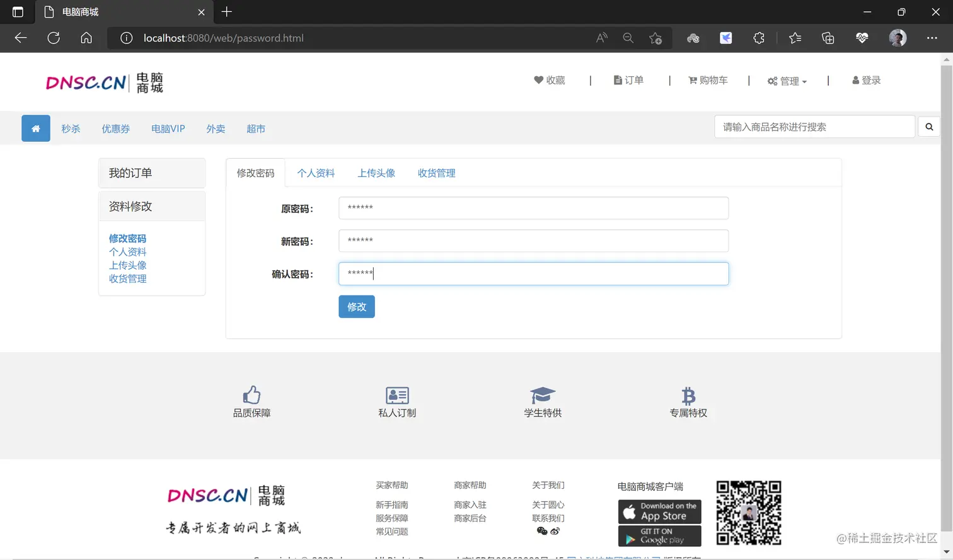Click the zoom magnifier in address bar

(x=628, y=38)
